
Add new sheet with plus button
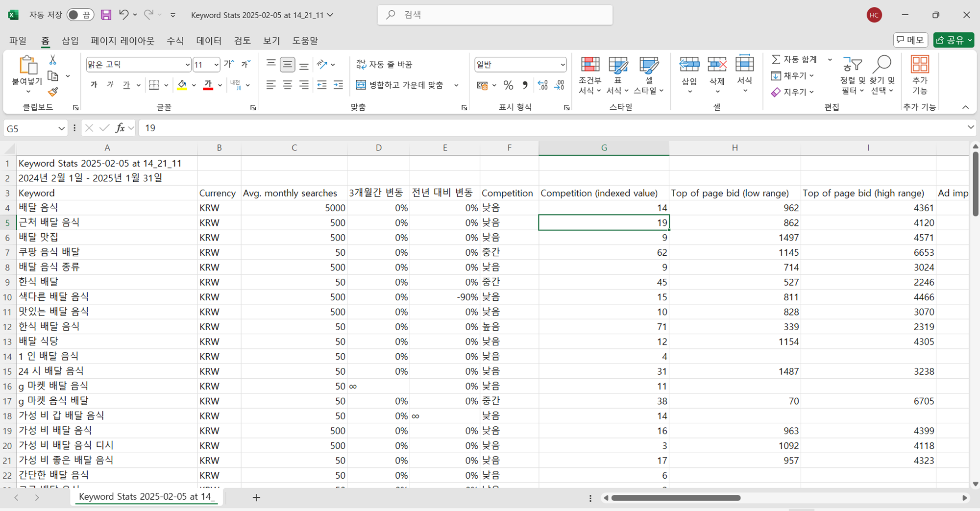click(x=256, y=498)
